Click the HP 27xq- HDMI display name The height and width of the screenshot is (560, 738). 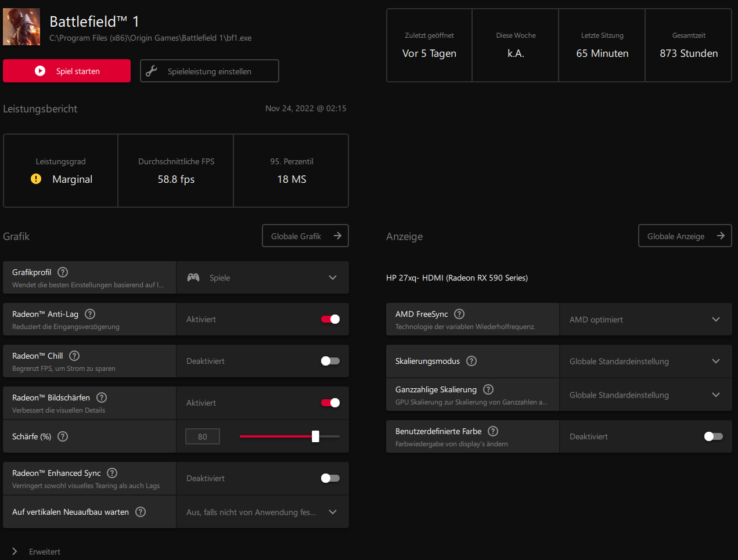[x=457, y=278]
